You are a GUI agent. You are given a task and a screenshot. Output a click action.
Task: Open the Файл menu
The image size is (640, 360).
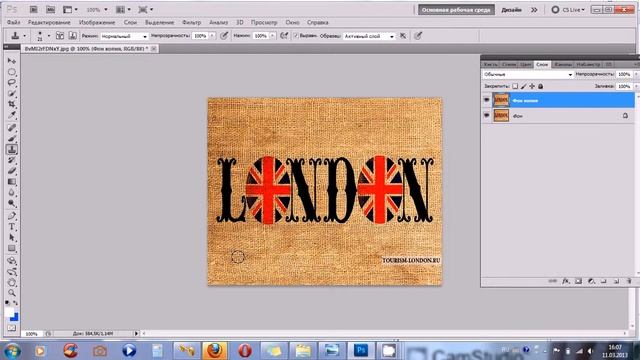(x=13, y=22)
